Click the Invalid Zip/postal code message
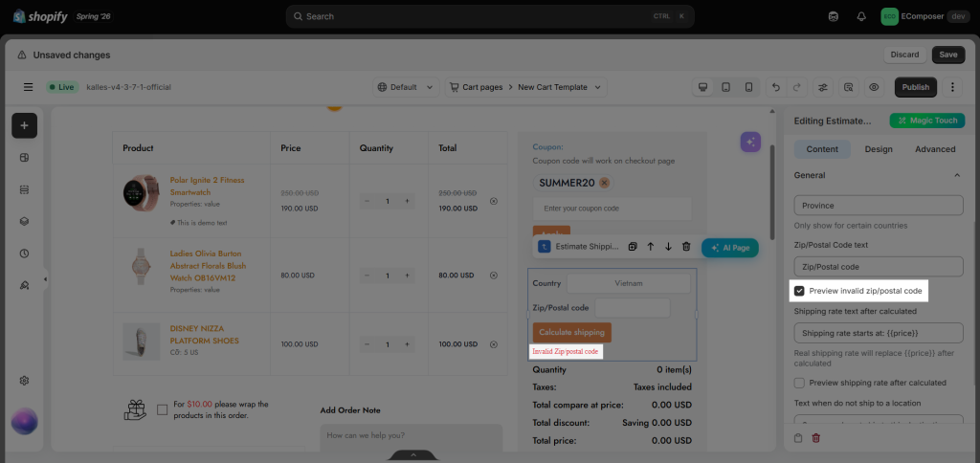 coord(566,352)
